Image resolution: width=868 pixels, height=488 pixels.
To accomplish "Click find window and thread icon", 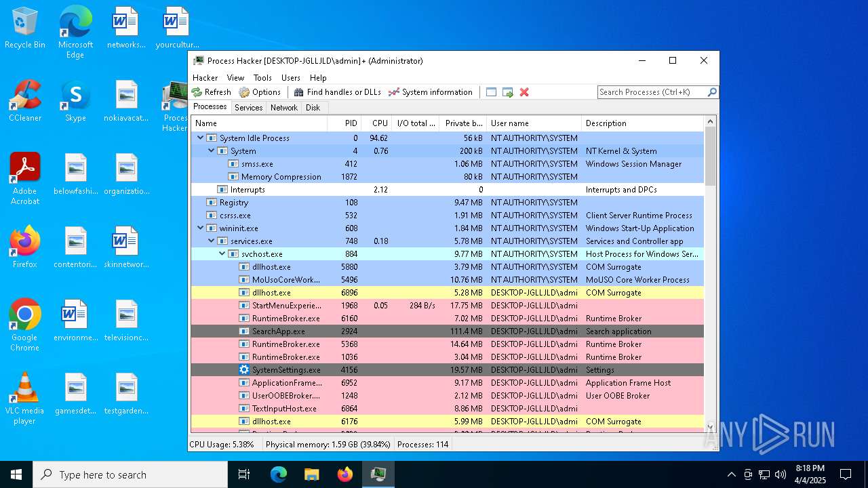I will (507, 92).
